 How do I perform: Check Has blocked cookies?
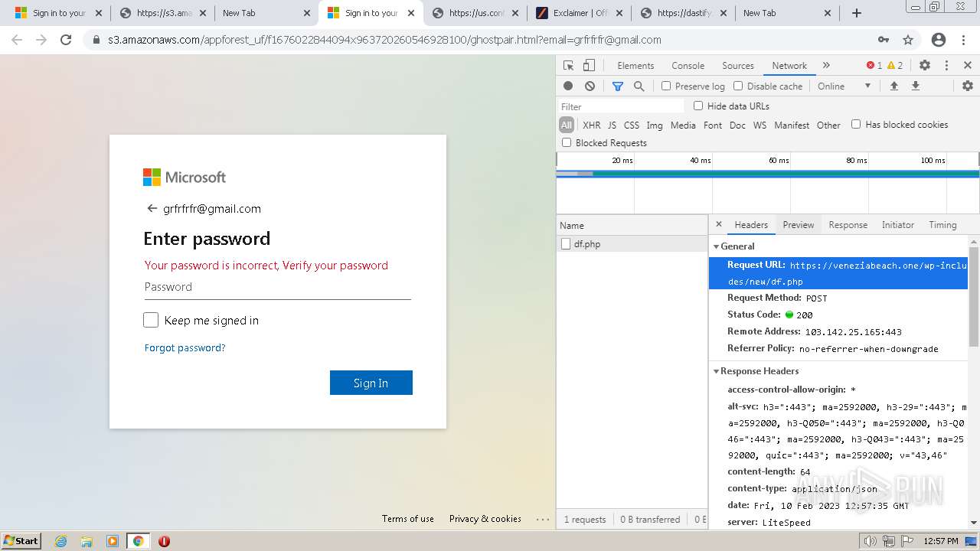click(x=856, y=124)
